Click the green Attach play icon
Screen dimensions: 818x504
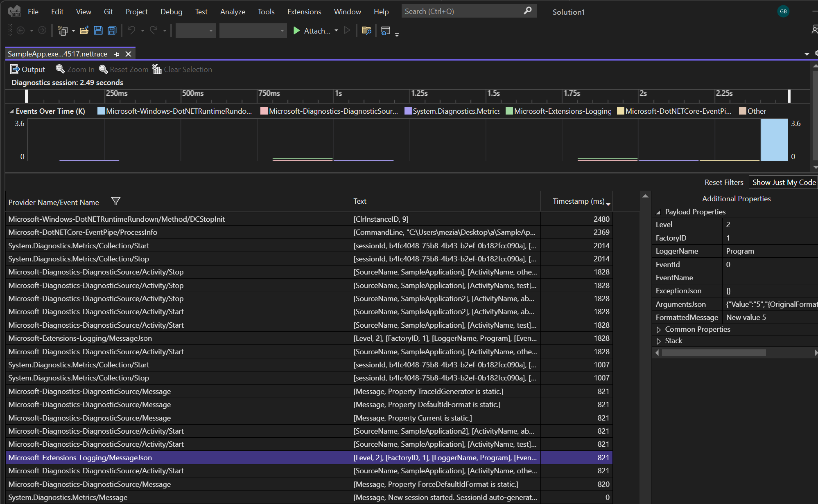(x=297, y=31)
